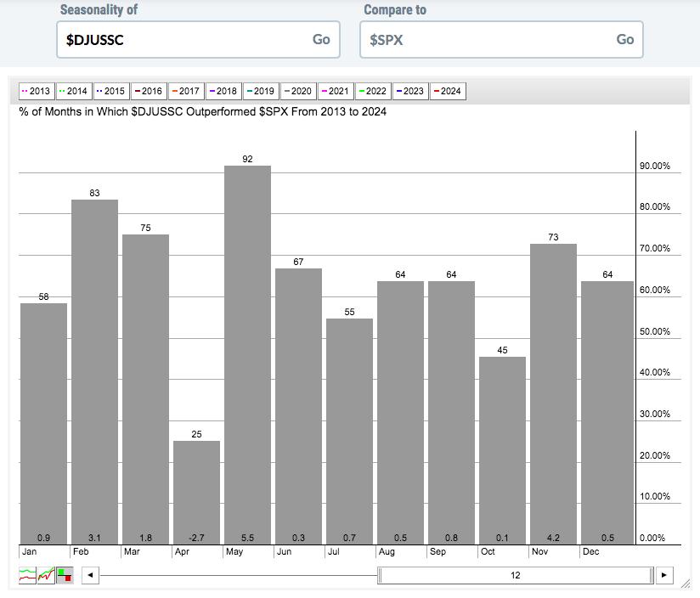
Task: Select the separate lines chart mode icon
Action: [27, 575]
